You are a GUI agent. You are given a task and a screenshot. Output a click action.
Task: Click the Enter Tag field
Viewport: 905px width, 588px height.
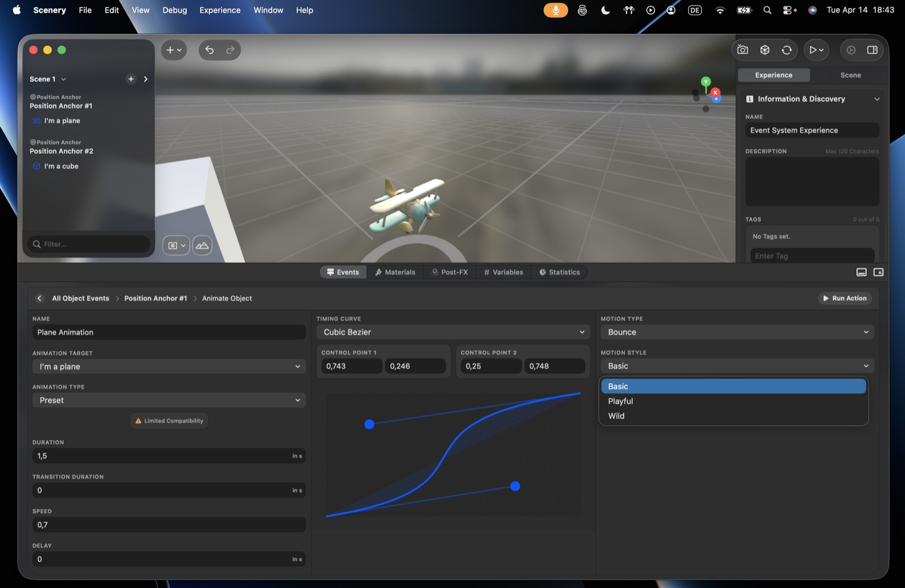(812, 256)
